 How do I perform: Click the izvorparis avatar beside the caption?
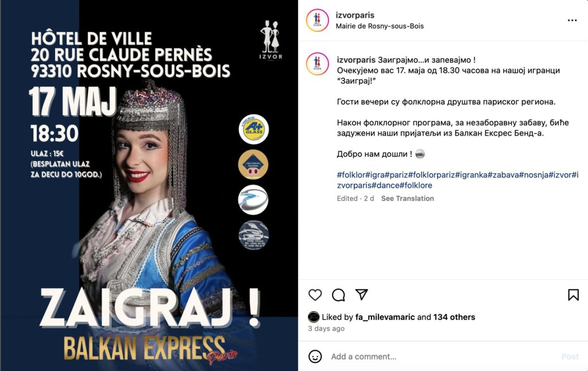(317, 64)
